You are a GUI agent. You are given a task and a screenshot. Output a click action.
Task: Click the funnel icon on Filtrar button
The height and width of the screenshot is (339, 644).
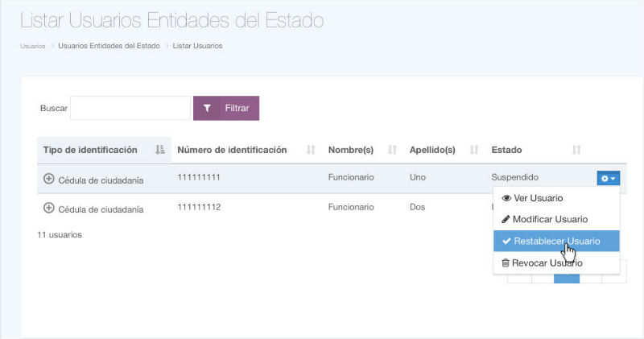point(207,108)
